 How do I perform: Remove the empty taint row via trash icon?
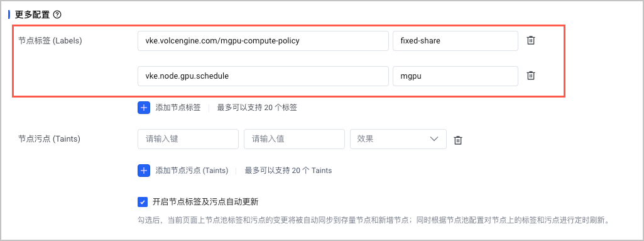pyautogui.click(x=458, y=140)
